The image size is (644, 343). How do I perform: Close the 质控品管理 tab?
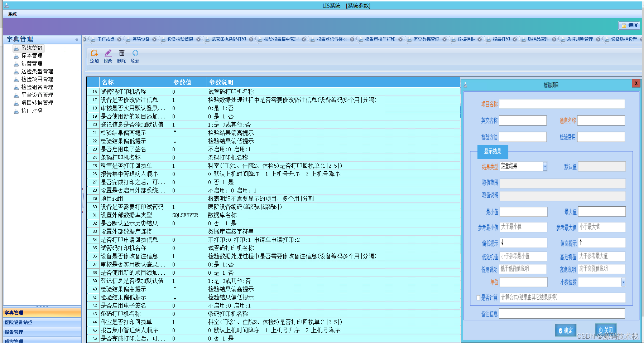click(x=554, y=39)
